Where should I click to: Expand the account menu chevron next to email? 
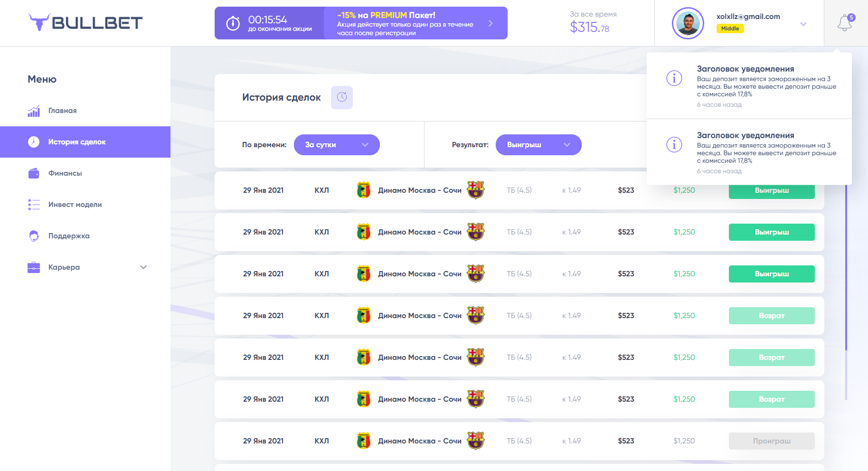[803, 24]
